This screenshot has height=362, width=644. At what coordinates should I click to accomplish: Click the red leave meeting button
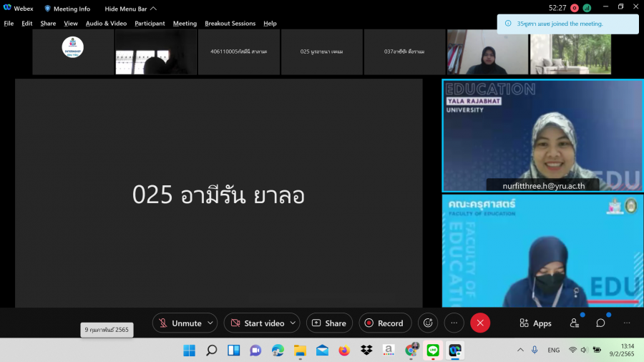click(x=480, y=323)
